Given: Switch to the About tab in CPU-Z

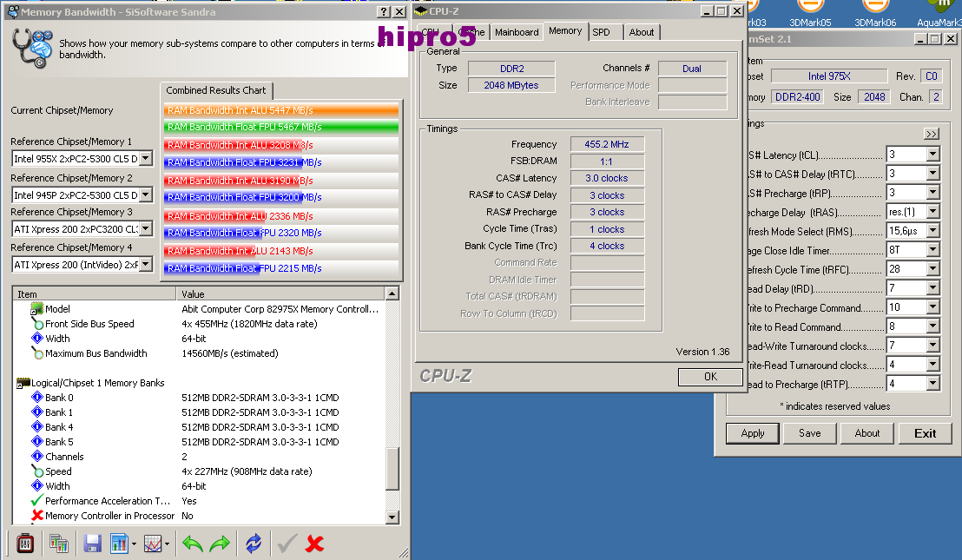Looking at the screenshot, I should (x=641, y=32).
